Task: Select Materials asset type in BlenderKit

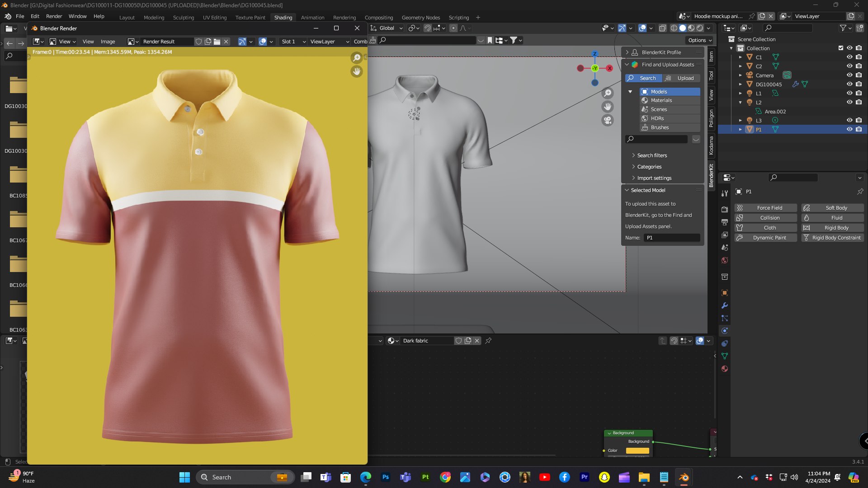Action: 670,100
